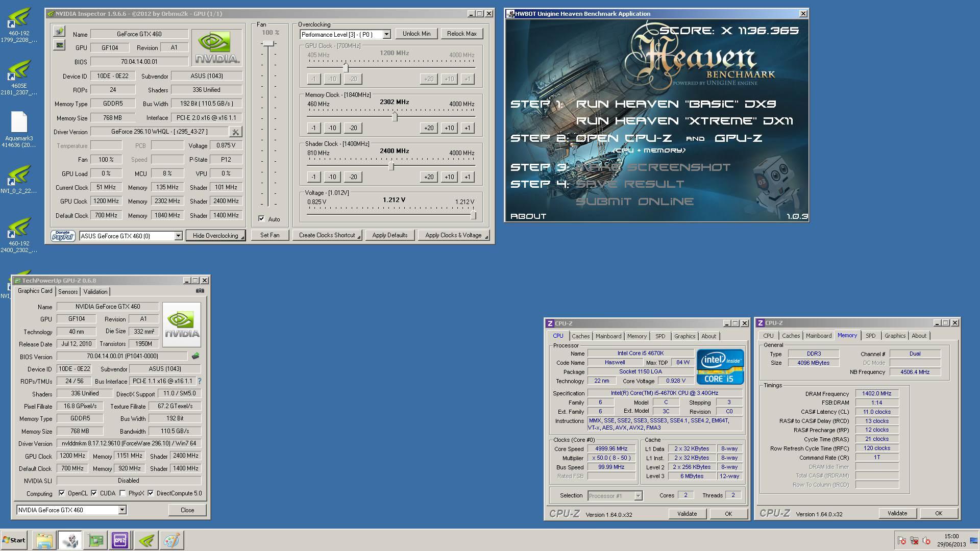Open desktop shortcut 460SE 2181_2307
Viewport: 980px width, 551px height.
(19, 78)
